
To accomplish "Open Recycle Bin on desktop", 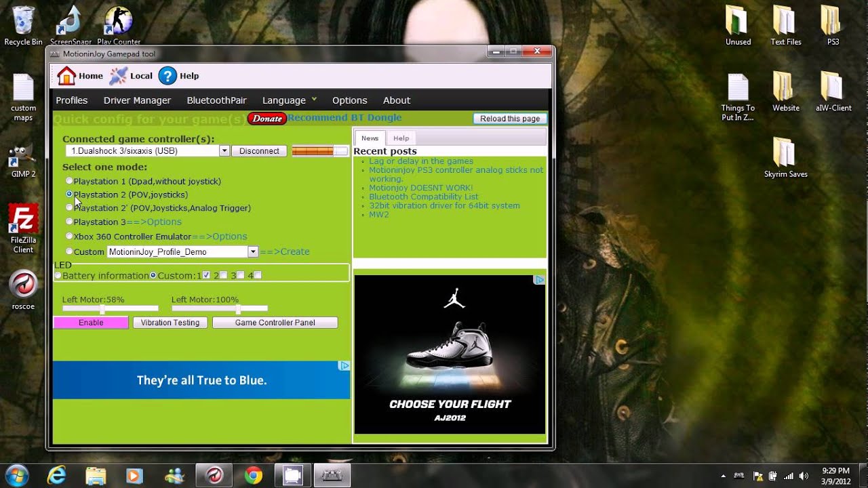I will click(x=23, y=26).
